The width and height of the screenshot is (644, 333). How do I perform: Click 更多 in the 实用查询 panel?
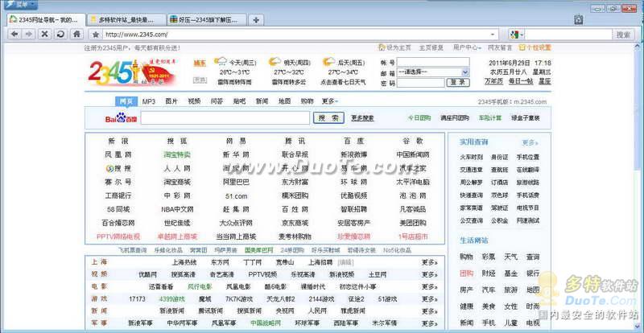[x=530, y=142]
